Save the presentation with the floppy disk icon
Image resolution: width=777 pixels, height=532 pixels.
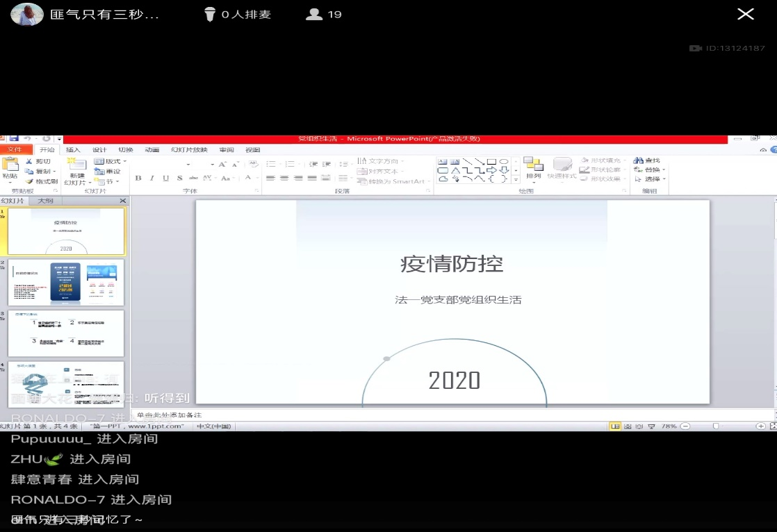tap(13, 139)
